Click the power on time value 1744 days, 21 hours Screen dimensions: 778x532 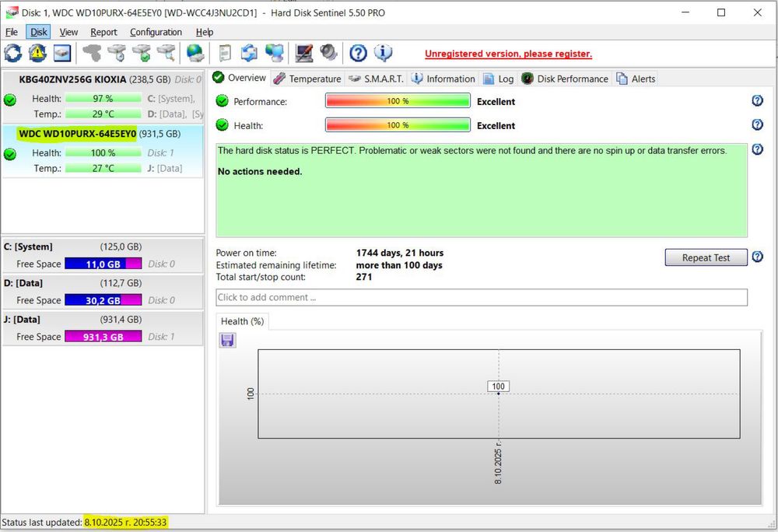point(400,253)
